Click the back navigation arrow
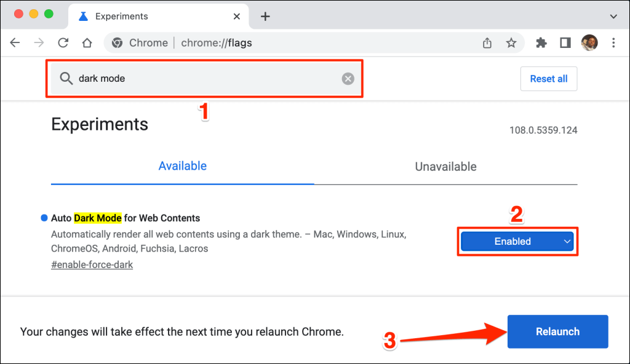The width and height of the screenshot is (630, 364). tap(15, 43)
